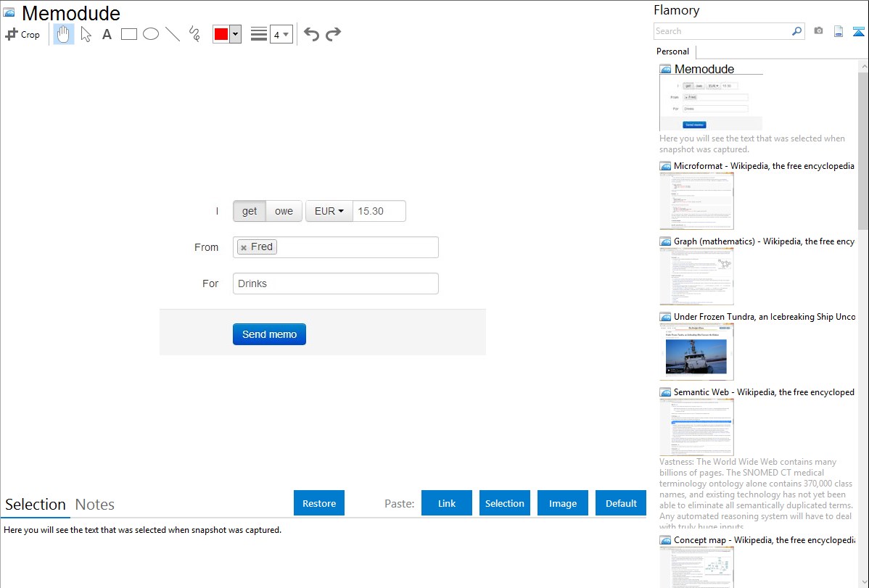Switch to the Personal tab
This screenshot has width=869, height=588.
(x=673, y=51)
